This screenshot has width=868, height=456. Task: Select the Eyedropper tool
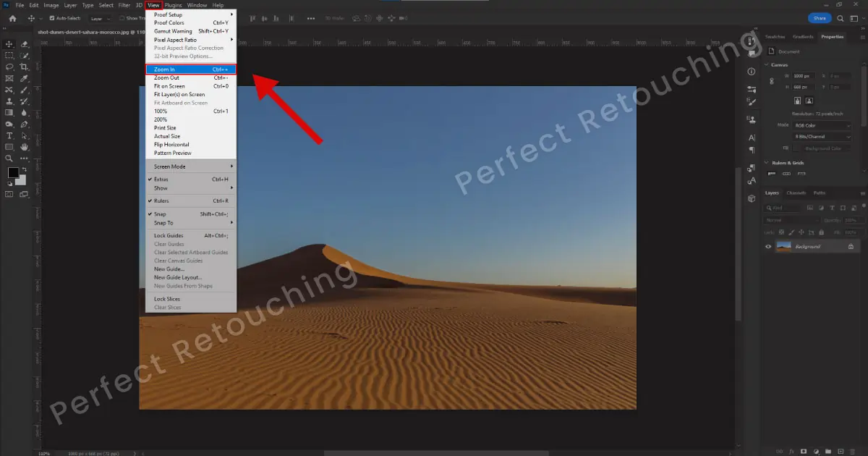tap(24, 77)
